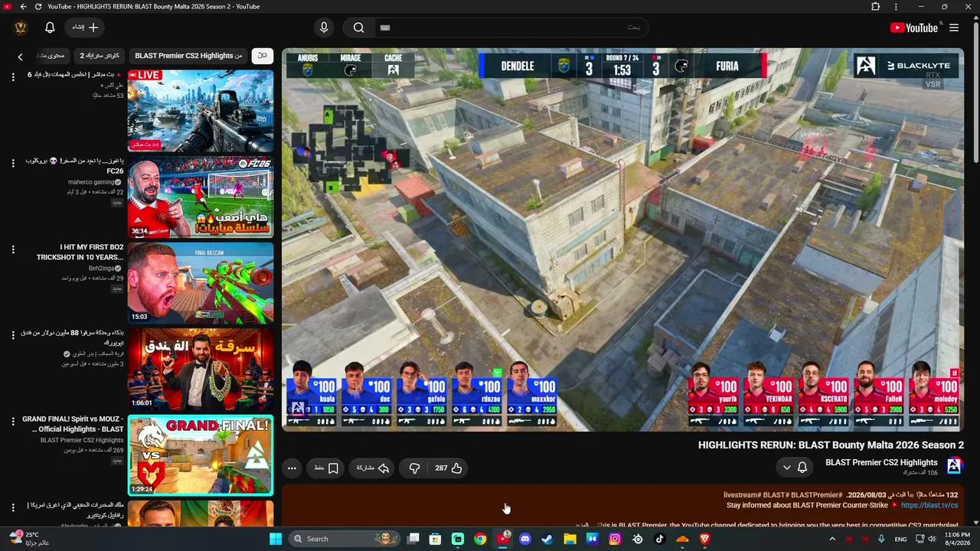
Task: Click the Windows taskbar Search box
Action: click(344, 539)
